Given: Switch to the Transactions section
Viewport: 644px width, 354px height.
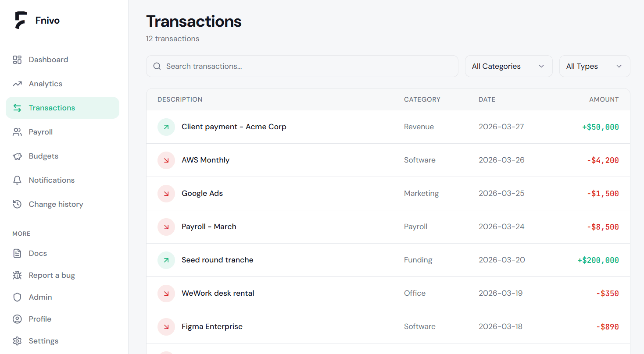Looking at the screenshot, I should click(x=52, y=107).
